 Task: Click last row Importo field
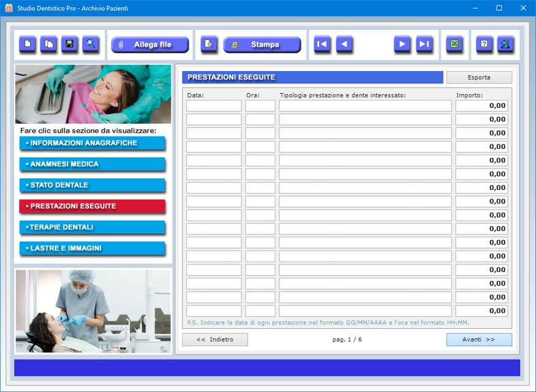click(481, 311)
